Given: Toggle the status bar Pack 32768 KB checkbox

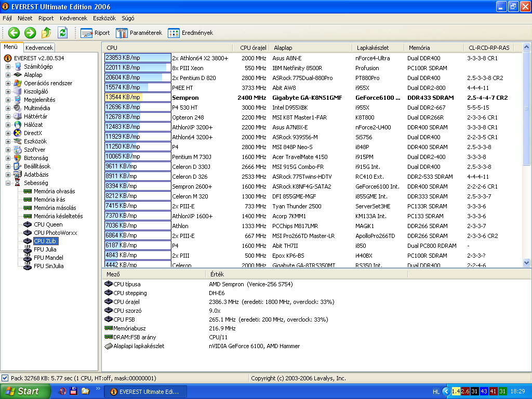Looking at the screenshot, I should pos(5,378).
